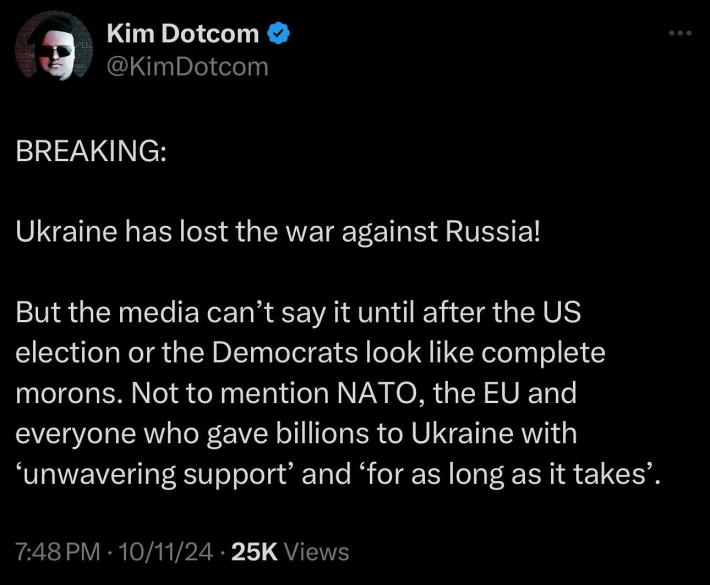Screen dimensions: 710x585
Task: Click the quoted phrase 'unwavering support'
Action: tap(154, 474)
